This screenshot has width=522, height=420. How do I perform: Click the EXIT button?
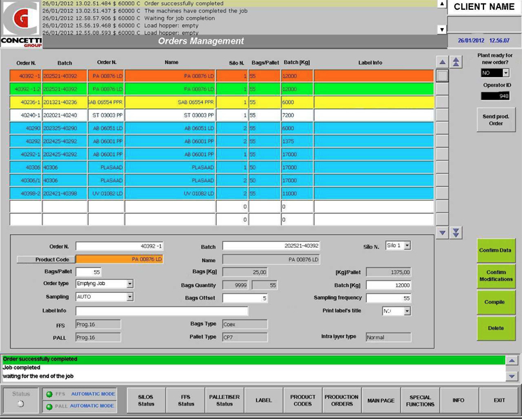point(499,400)
